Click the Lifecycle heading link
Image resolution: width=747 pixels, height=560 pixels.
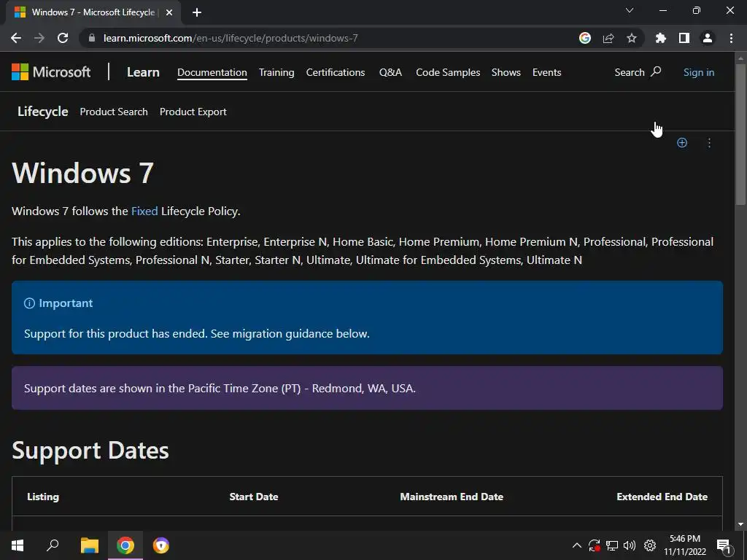pos(42,112)
